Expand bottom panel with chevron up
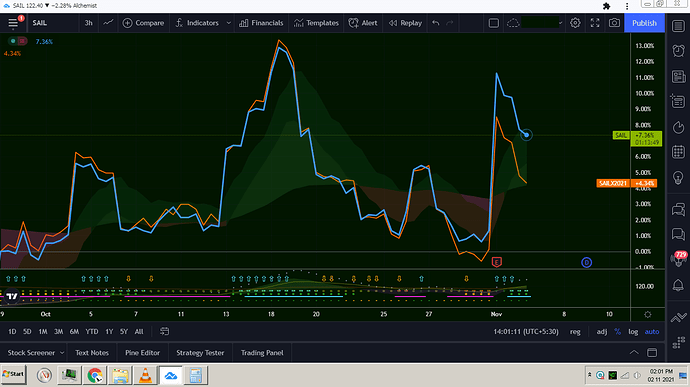Screen dimensions: 690x387 634,353
